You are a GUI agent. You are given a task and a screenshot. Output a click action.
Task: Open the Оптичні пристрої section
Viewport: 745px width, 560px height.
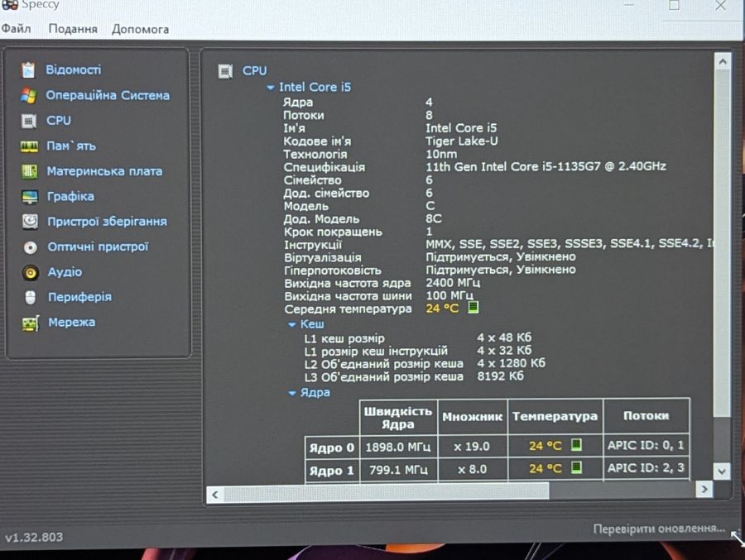pyautogui.click(x=98, y=247)
